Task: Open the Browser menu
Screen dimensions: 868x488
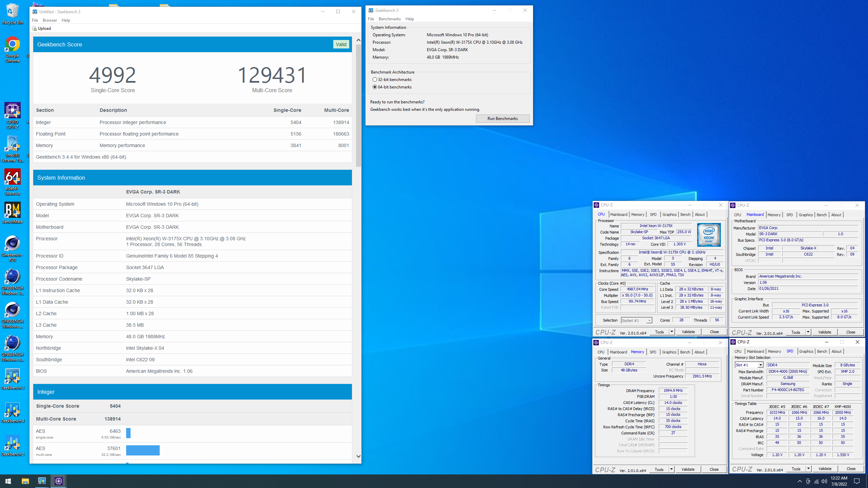Action: click(x=50, y=20)
